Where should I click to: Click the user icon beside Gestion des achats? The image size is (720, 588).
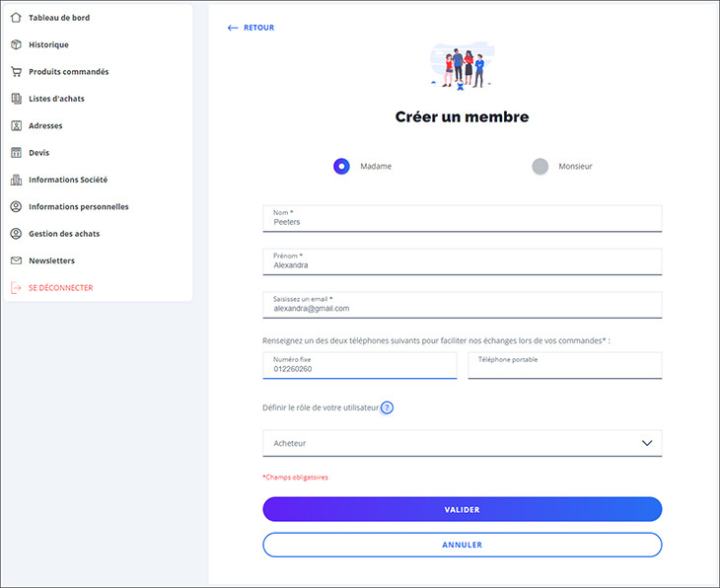[16, 234]
